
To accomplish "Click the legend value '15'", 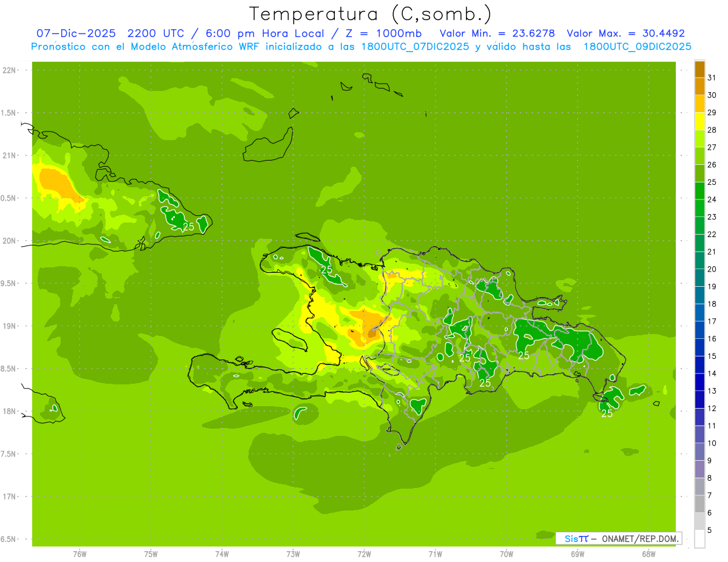I will point(712,356).
